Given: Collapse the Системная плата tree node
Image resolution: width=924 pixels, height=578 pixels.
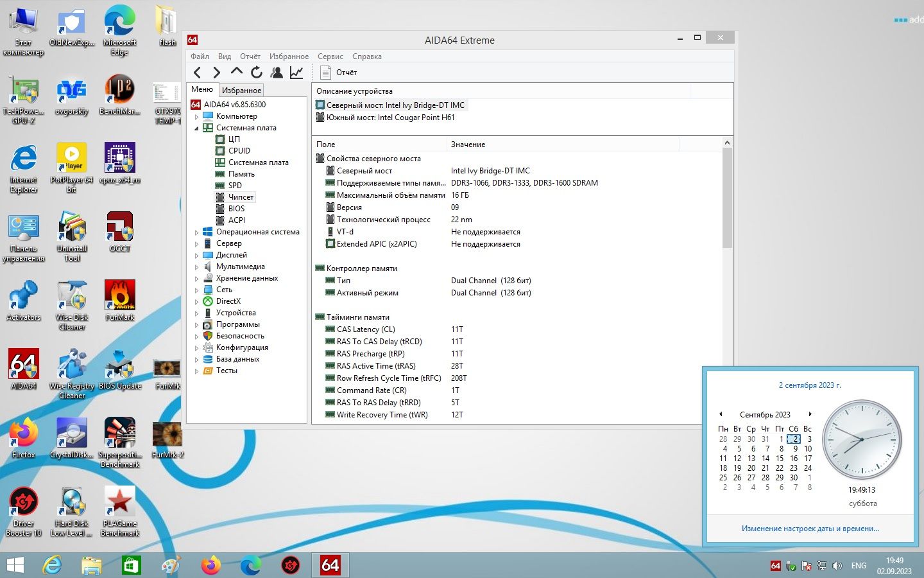Looking at the screenshot, I should tap(197, 128).
